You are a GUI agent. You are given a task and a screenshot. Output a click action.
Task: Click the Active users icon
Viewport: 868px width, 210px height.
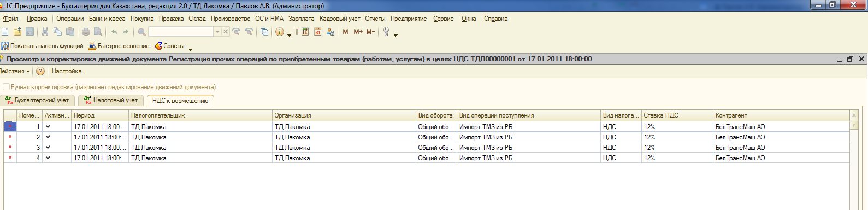point(330,32)
